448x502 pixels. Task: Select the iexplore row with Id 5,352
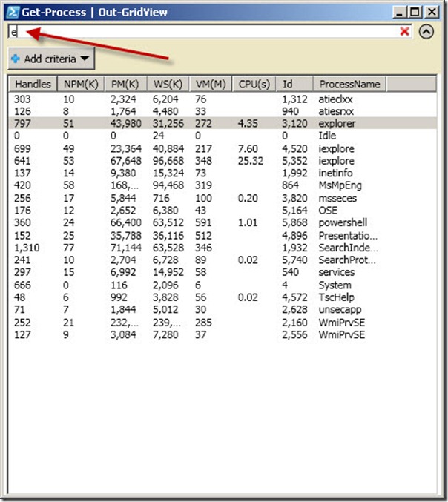[223, 161]
